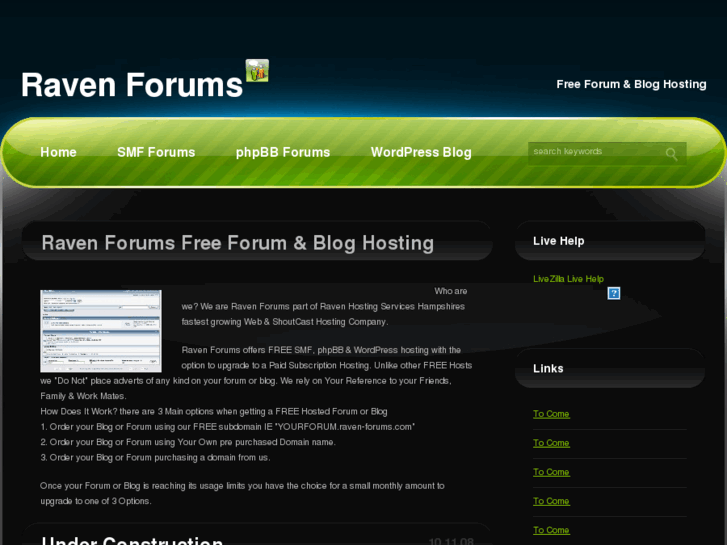
Task: Open the Home menu item
Action: pyautogui.click(x=58, y=152)
